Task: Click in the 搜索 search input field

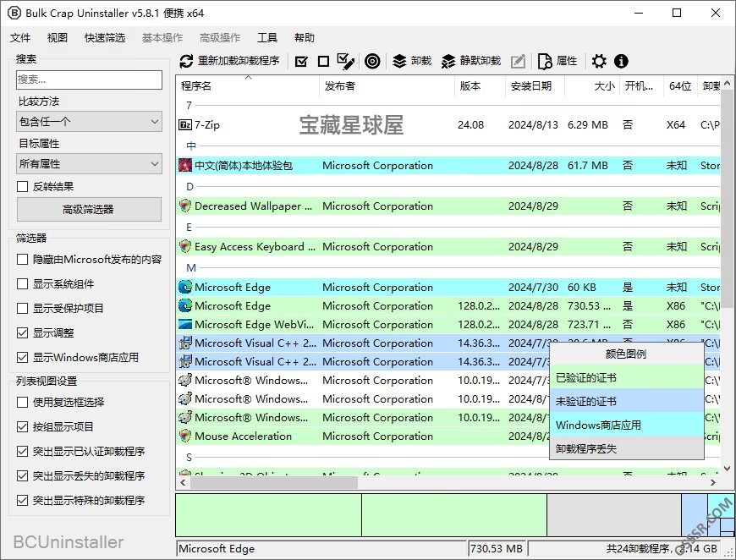Action: point(89,80)
